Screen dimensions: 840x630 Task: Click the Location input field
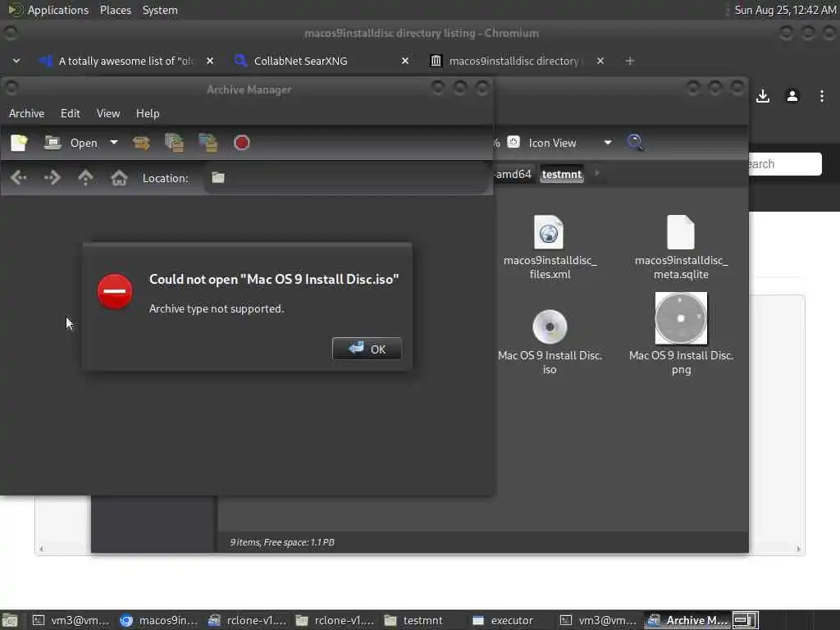point(347,178)
